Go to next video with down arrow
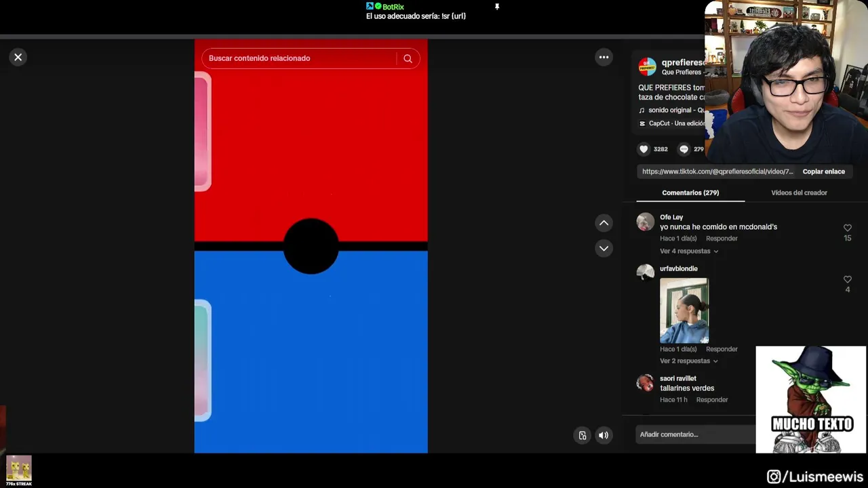This screenshot has width=868, height=488. click(x=604, y=248)
